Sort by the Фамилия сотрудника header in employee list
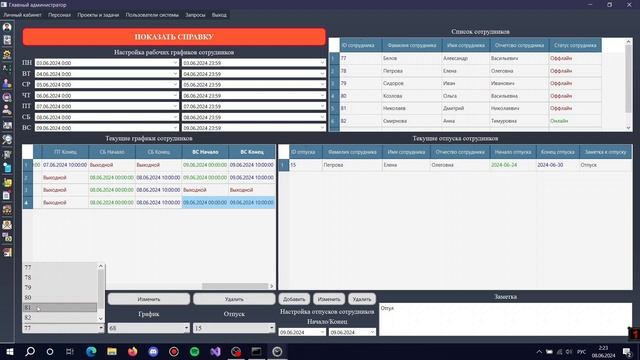The height and width of the screenshot is (360, 640). click(x=411, y=45)
